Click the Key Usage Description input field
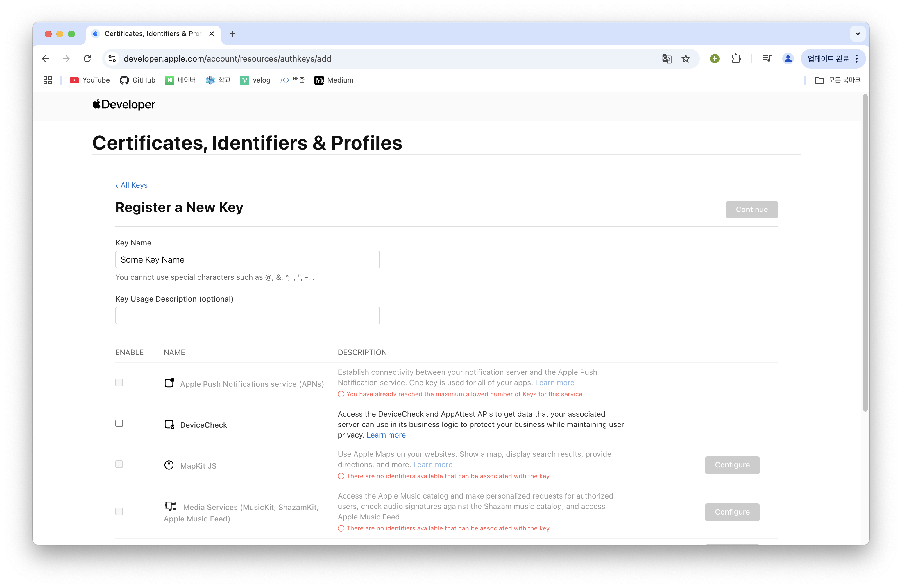The width and height of the screenshot is (902, 588). 247,315
